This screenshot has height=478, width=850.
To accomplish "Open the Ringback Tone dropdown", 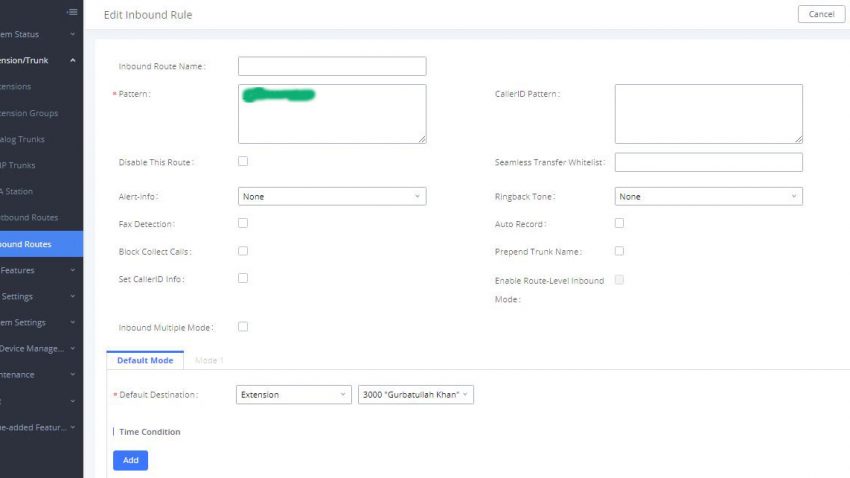I will point(708,197).
